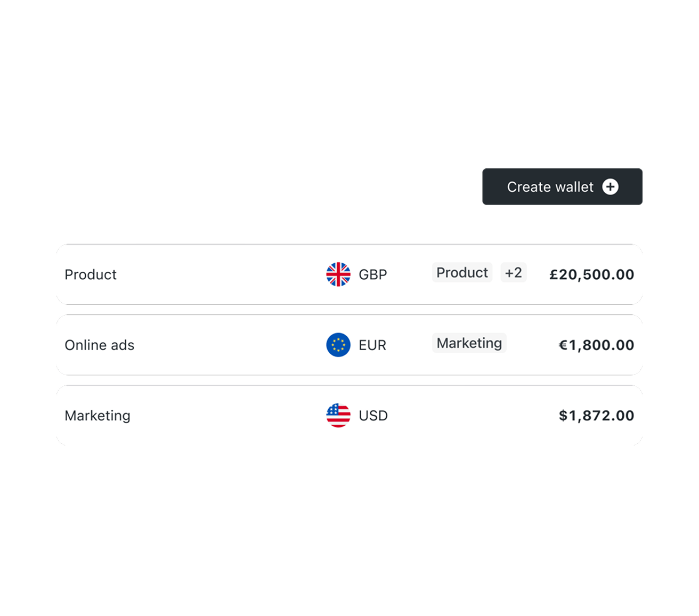Click the Marketing tag in EUR wallet
The height and width of the screenshot is (616, 699).
[469, 343]
